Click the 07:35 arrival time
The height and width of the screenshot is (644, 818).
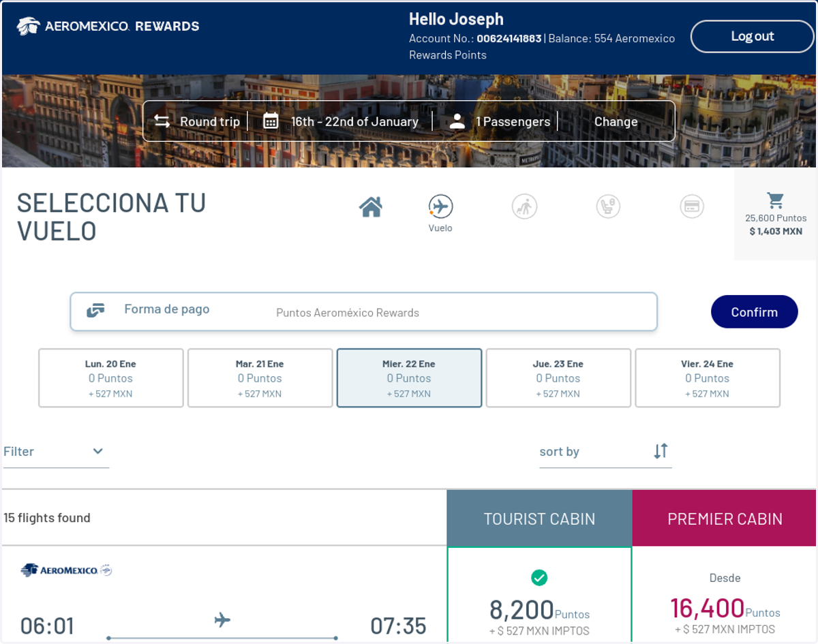[x=398, y=626]
